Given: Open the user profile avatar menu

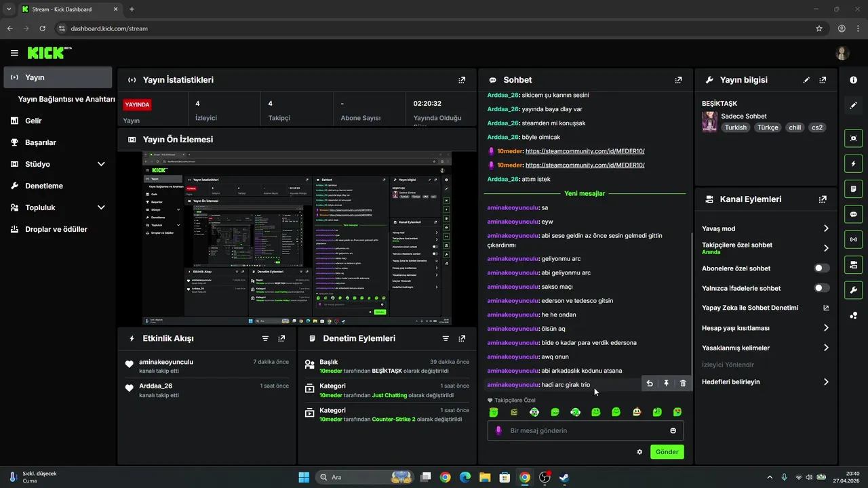Looking at the screenshot, I should [x=842, y=53].
